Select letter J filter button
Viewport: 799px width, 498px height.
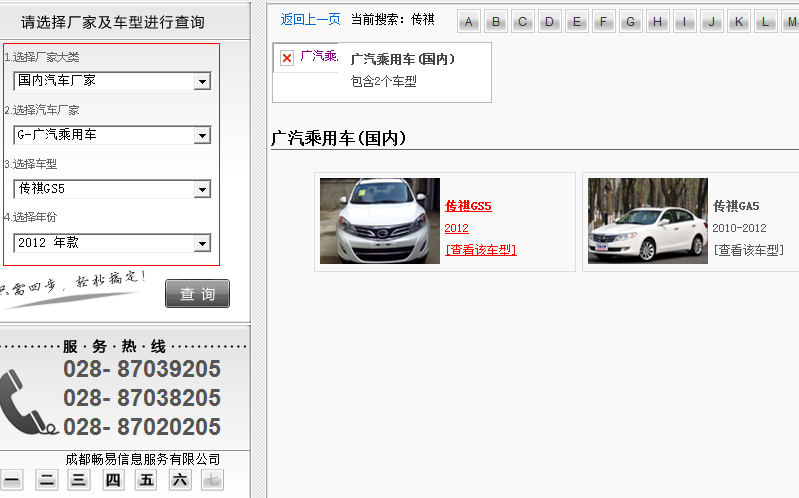point(711,21)
